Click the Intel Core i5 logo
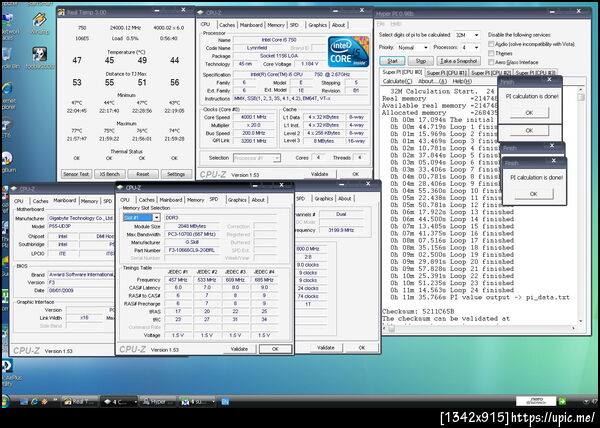 pos(348,51)
